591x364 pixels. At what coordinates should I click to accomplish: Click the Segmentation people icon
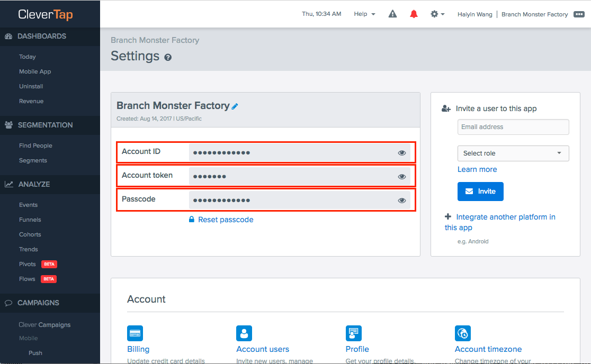click(x=8, y=125)
